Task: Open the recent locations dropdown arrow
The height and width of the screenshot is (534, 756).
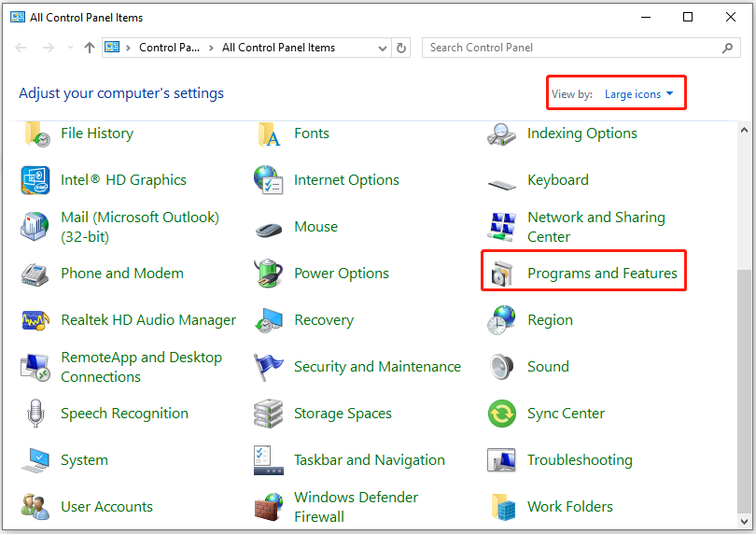Action: (70, 48)
